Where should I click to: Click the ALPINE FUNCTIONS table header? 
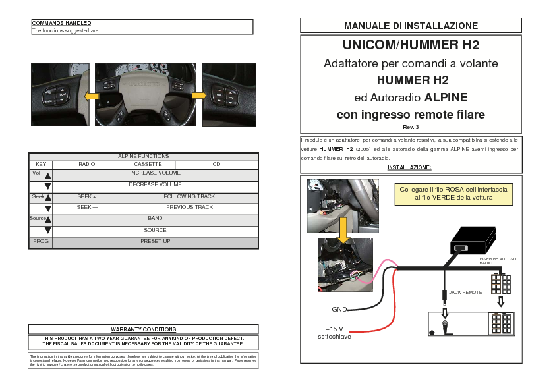tap(143, 156)
